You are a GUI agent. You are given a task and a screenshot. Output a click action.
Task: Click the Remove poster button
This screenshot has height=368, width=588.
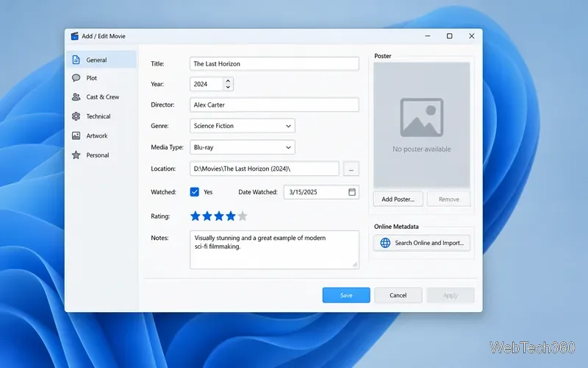pyautogui.click(x=448, y=199)
